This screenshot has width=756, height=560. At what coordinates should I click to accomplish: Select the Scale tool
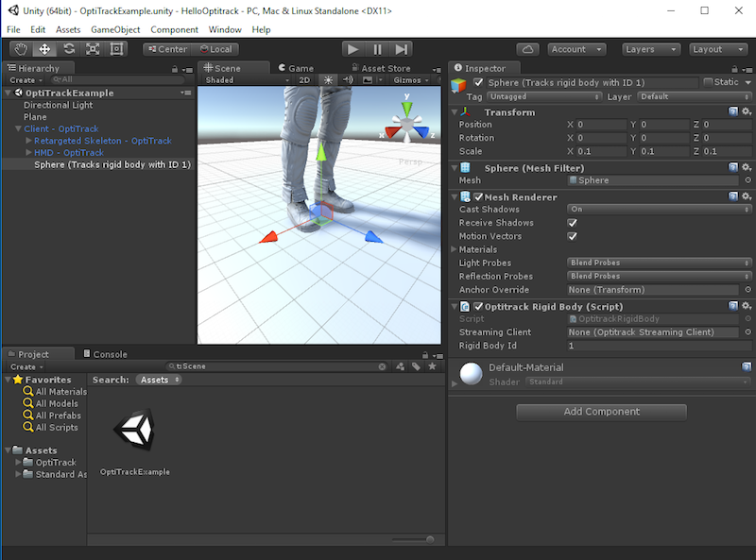click(93, 49)
